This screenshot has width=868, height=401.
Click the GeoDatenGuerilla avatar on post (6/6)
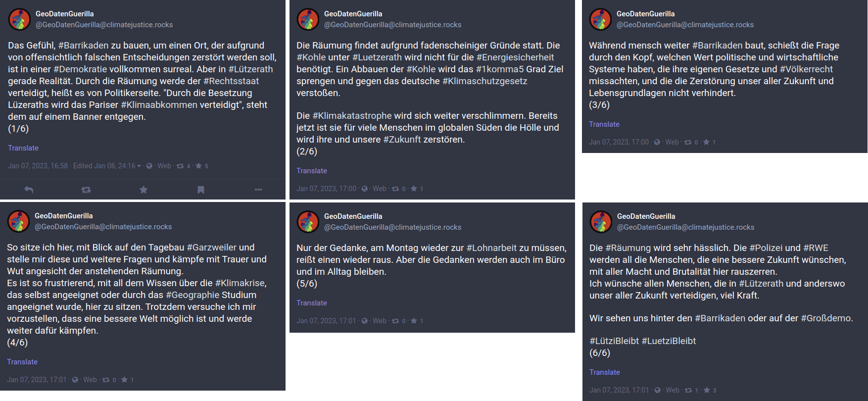point(601,221)
